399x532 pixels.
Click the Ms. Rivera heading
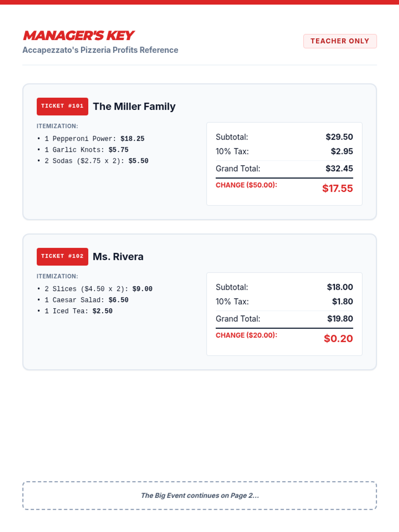[x=118, y=257]
